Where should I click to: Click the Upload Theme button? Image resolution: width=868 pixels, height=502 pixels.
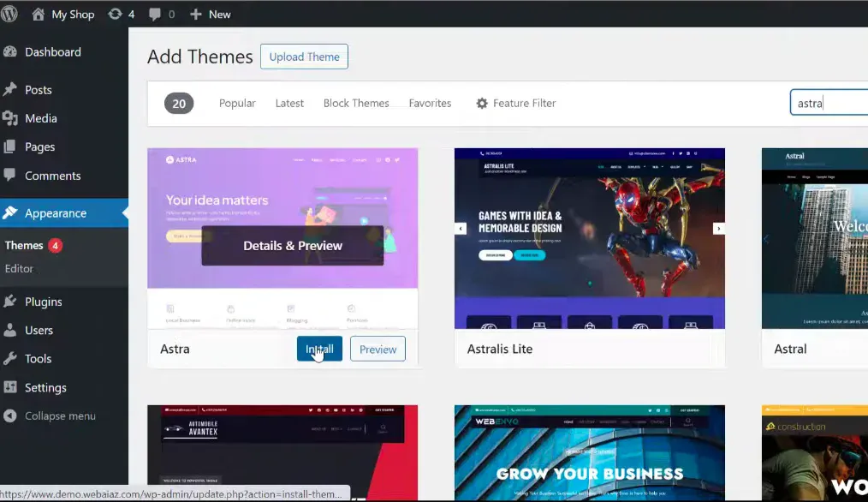304,57
